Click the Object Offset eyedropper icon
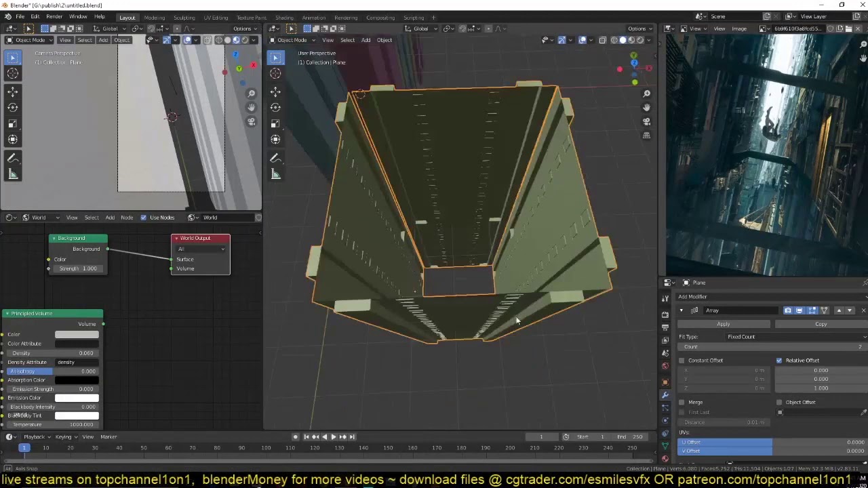 pyautogui.click(x=863, y=412)
